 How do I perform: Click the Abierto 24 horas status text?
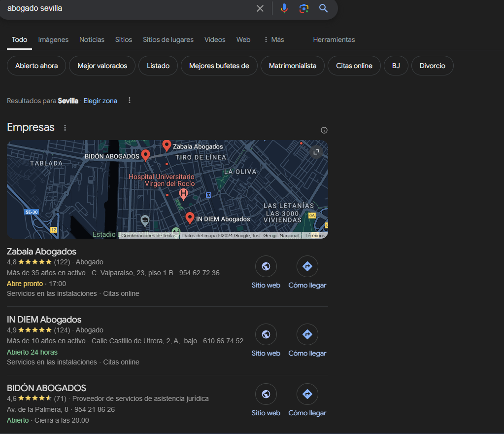click(x=32, y=352)
